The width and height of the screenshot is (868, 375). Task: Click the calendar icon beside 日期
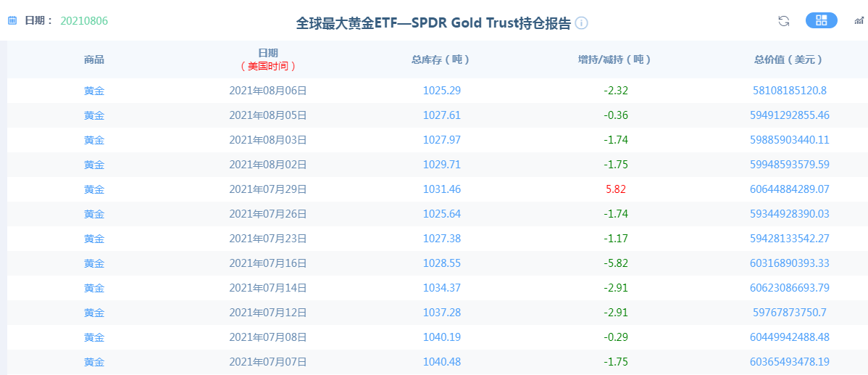(x=12, y=20)
